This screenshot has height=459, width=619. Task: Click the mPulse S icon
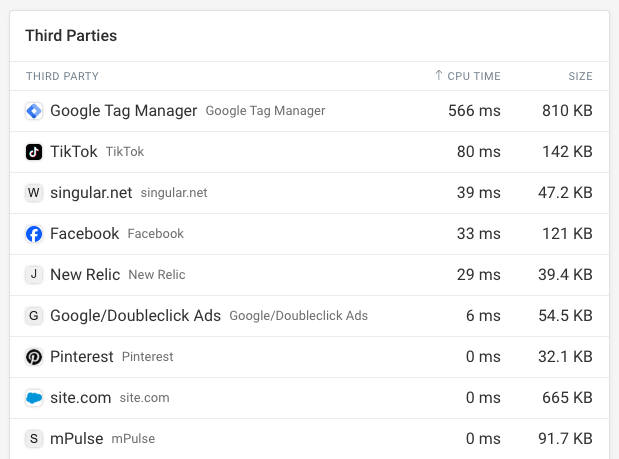[34, 439]
